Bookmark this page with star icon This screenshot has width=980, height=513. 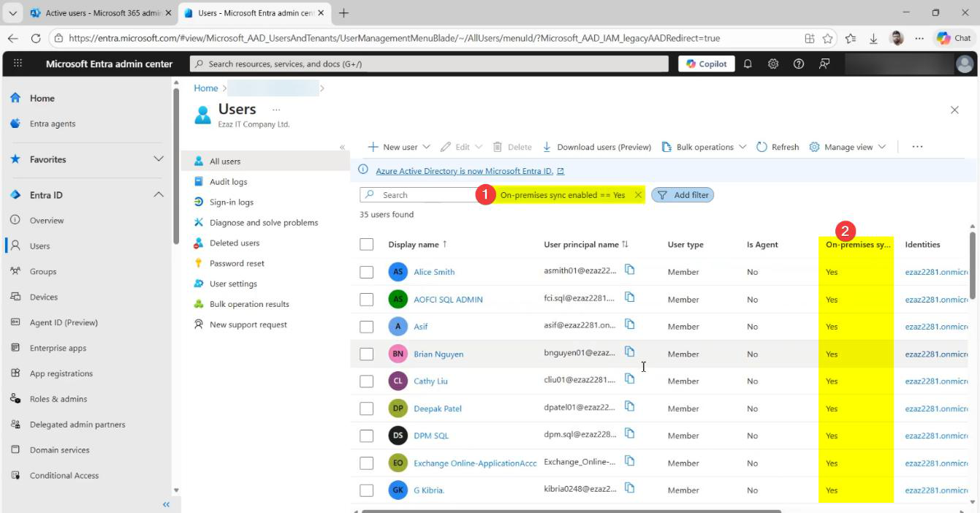[827, 38]
